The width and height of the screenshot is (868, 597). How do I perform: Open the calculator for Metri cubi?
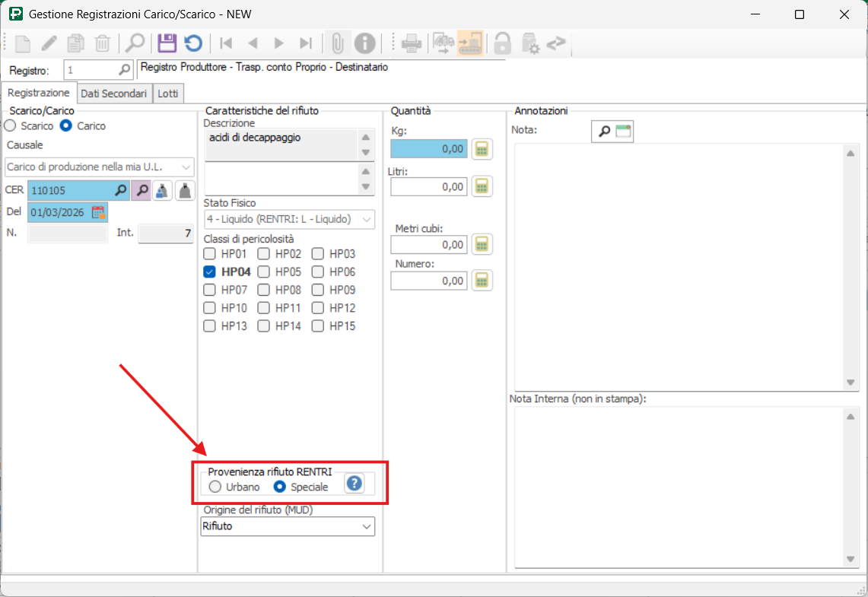point(482,244)
